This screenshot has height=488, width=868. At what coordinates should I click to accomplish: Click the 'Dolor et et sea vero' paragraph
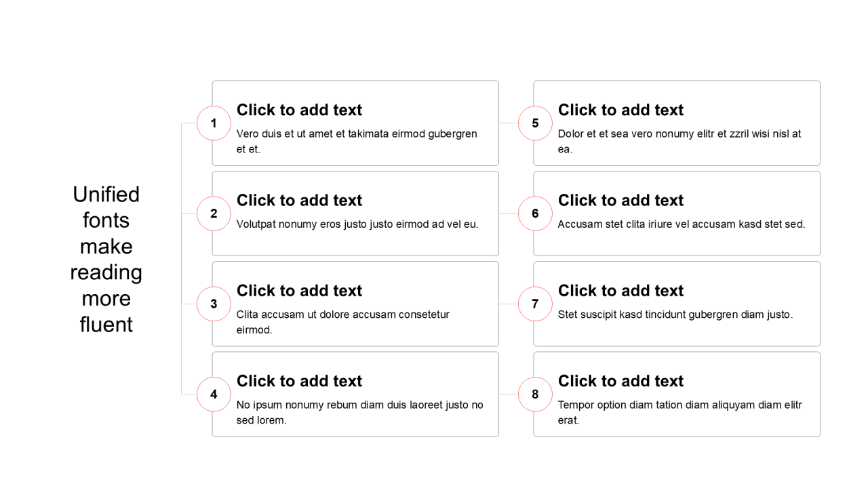click(679, 141)
